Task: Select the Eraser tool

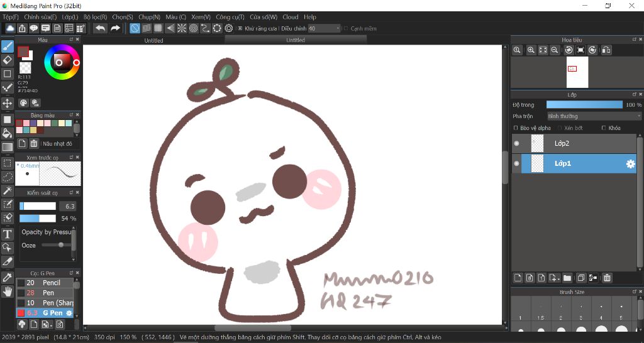Action: pos(8,60)
